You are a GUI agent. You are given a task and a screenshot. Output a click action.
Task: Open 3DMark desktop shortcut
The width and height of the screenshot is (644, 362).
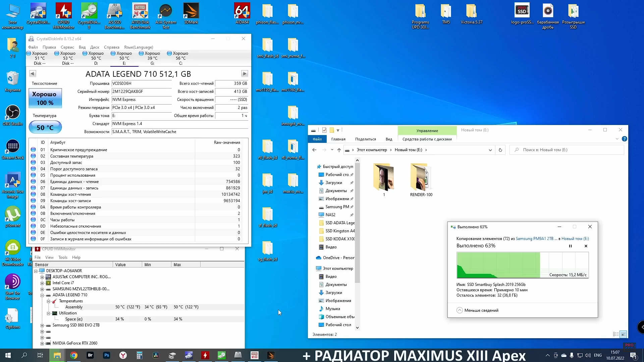click(191, 13)
